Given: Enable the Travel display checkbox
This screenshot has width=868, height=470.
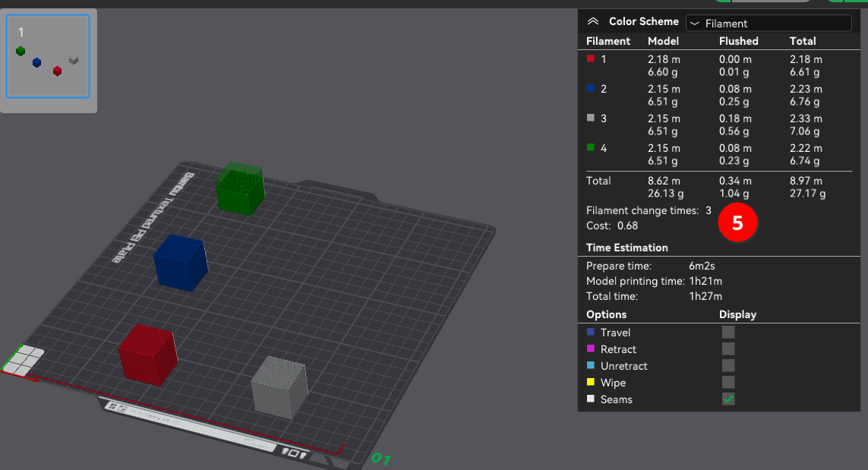Looking at the screenshot, I should pos(728,332).
